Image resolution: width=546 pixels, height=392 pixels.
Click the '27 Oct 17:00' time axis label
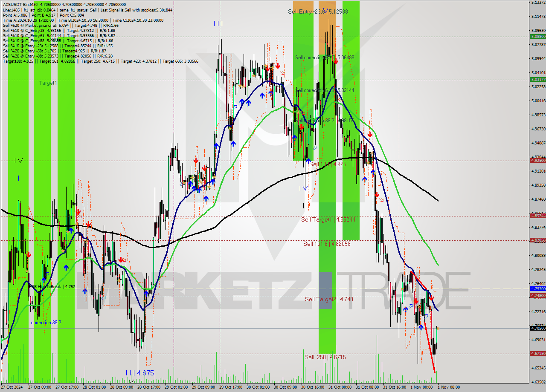(67, 387)
